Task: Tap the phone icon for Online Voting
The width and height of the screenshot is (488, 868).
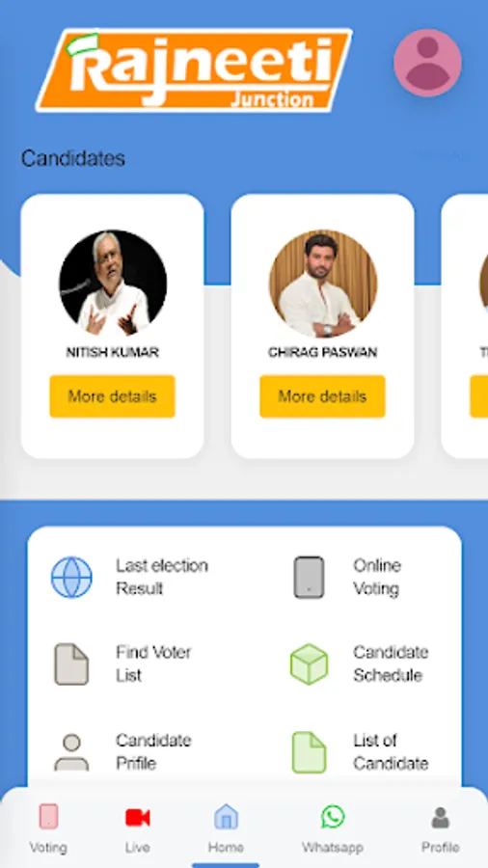Action: 309,577
